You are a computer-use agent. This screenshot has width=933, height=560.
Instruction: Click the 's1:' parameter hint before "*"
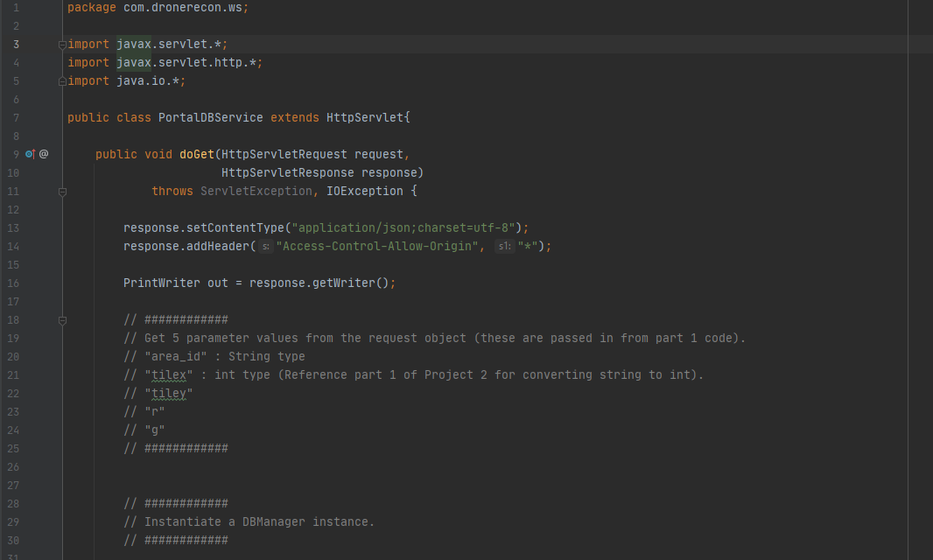tap(505, 247)
